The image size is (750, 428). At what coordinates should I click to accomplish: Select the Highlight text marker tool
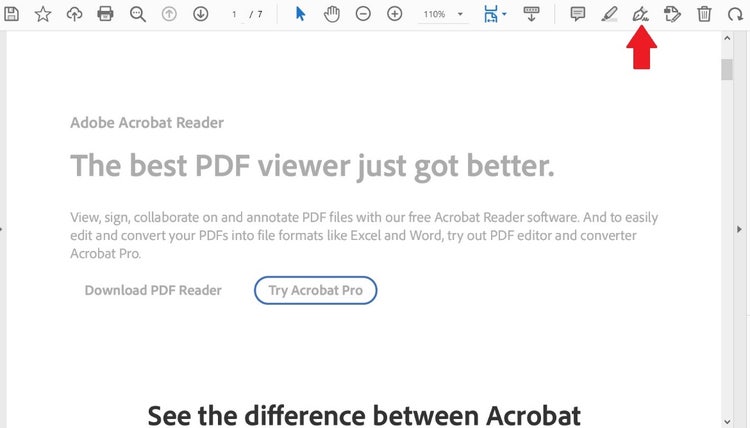click(x=609, y=14)
